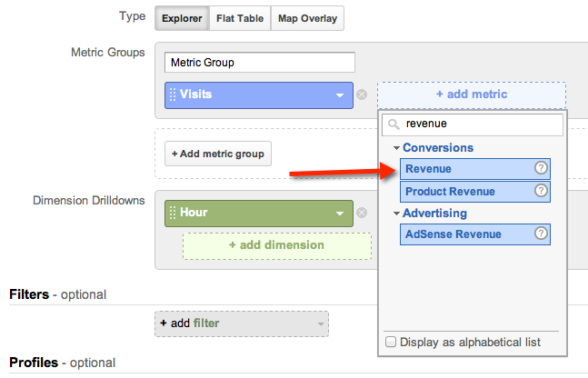Screen dimensions: 588x378
Task: Select the Map Overlay type tab
Action: click(306, 17)
